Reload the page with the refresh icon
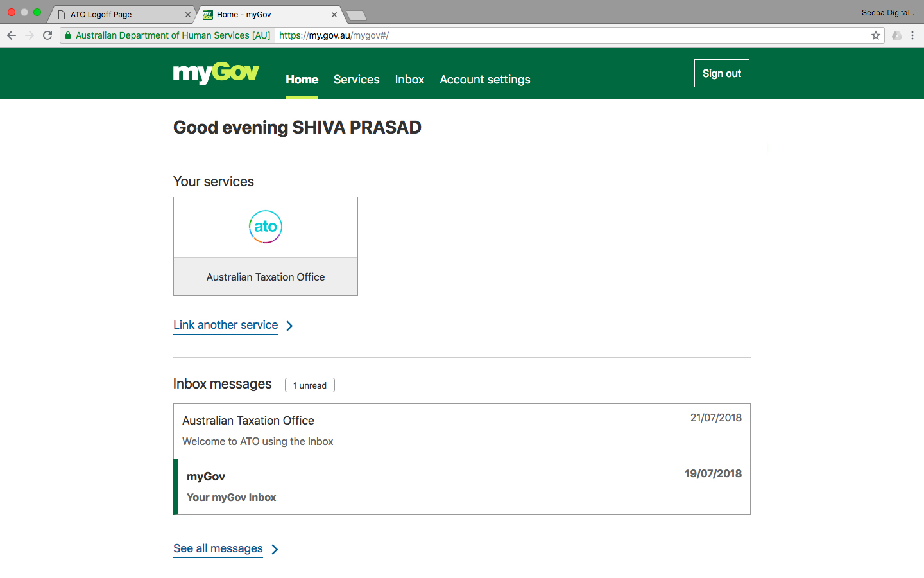The height and width of the screenshot is (578, 924). (47, 35)
